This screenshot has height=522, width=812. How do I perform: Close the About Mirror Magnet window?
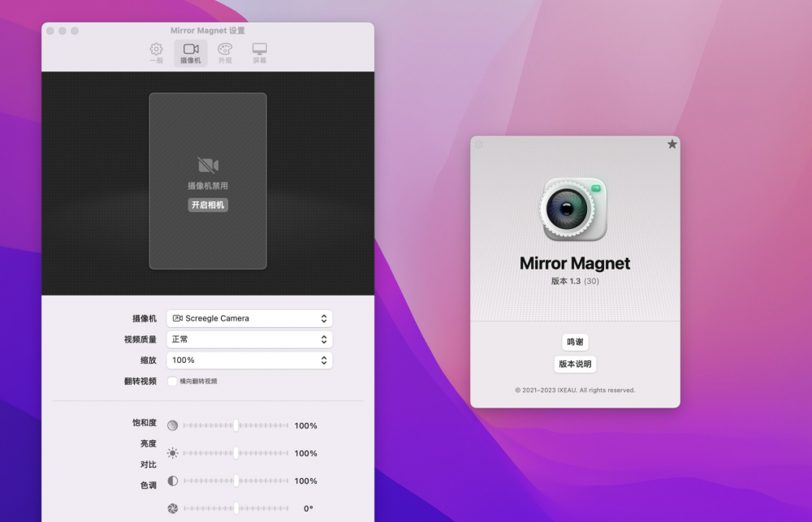[x=479, y=145]
